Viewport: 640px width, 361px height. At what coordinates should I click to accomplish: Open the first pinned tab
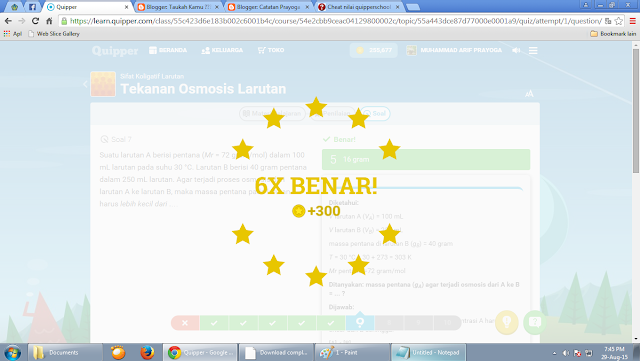[x=14, y=7]
